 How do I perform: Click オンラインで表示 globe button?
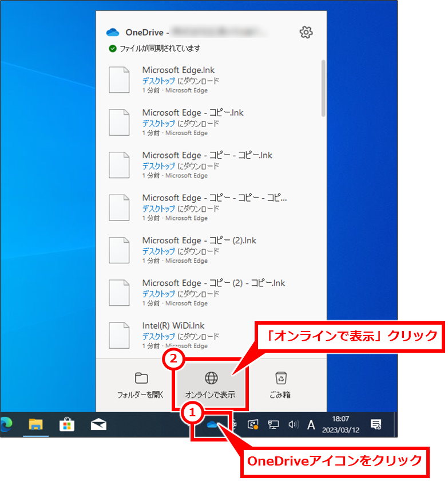[211, 385]
